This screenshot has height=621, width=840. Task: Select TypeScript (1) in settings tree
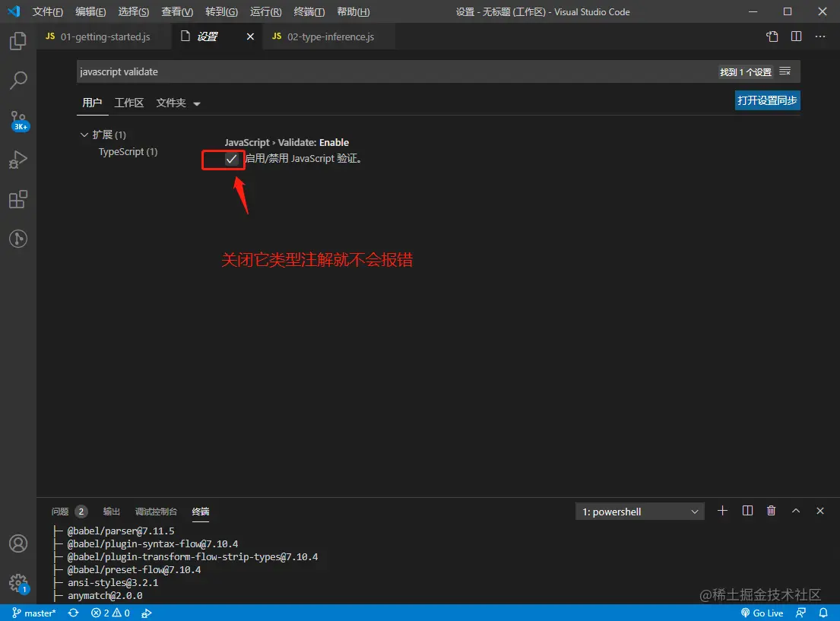pos(128,151)
